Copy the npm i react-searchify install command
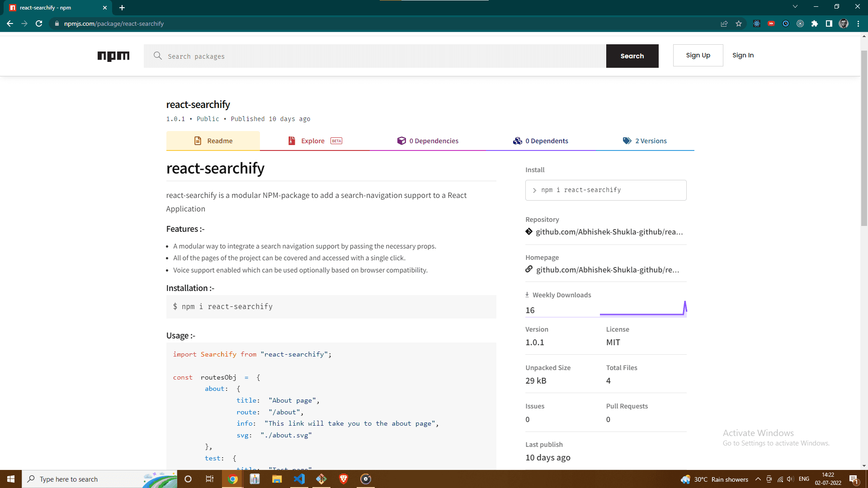 (x=606, y=190)
